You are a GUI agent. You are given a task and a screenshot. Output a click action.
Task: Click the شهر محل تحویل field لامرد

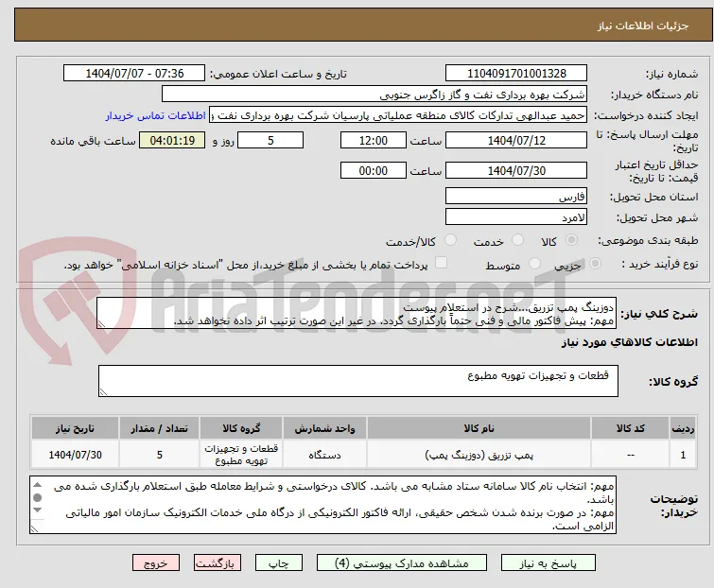pos(516,217)
